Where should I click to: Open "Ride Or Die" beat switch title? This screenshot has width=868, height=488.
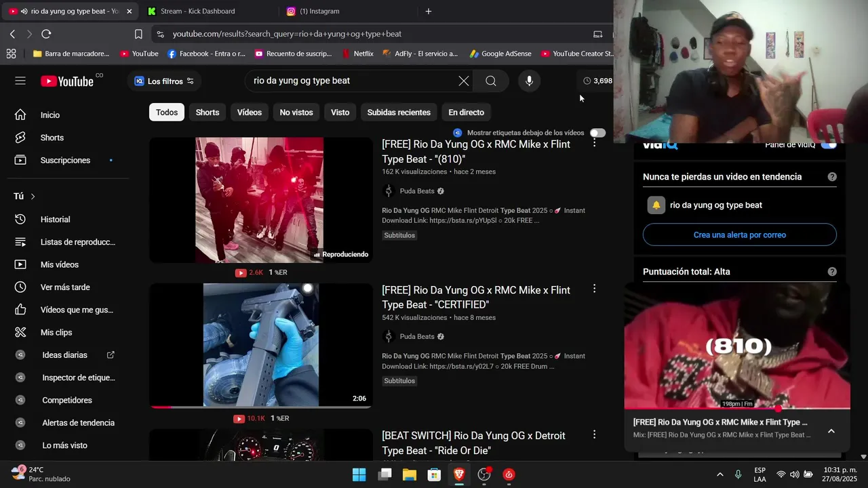[x=473, y=443]
